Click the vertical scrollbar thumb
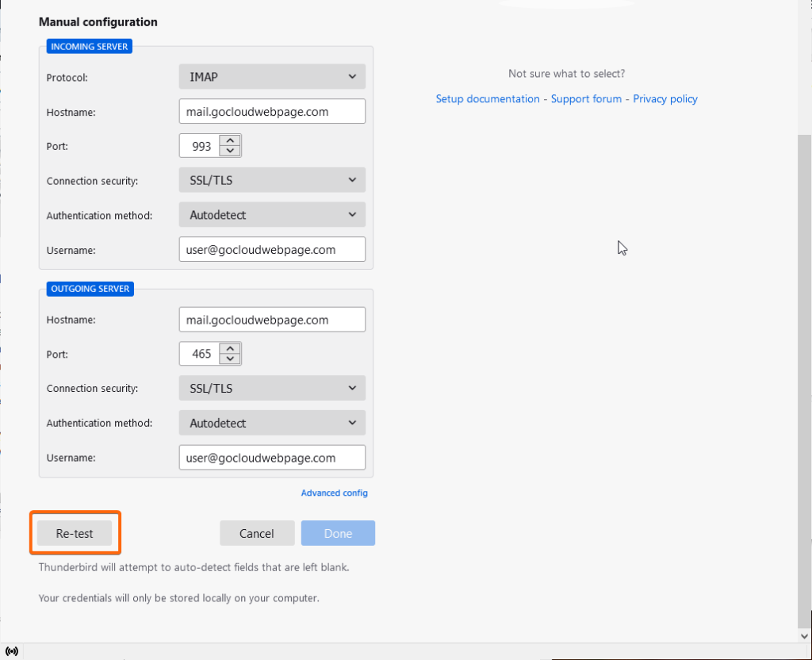This screenshot has height=660, width=812. pos(804,381)
